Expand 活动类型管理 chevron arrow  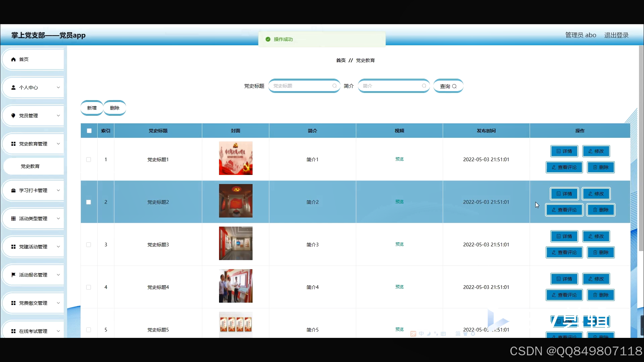pos(58,219)
